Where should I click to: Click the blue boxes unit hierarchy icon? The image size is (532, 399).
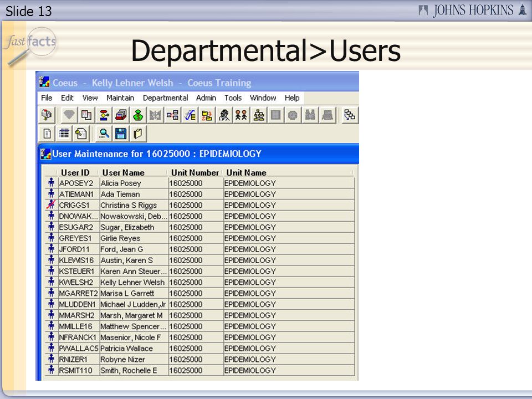[x=173, y=115]
